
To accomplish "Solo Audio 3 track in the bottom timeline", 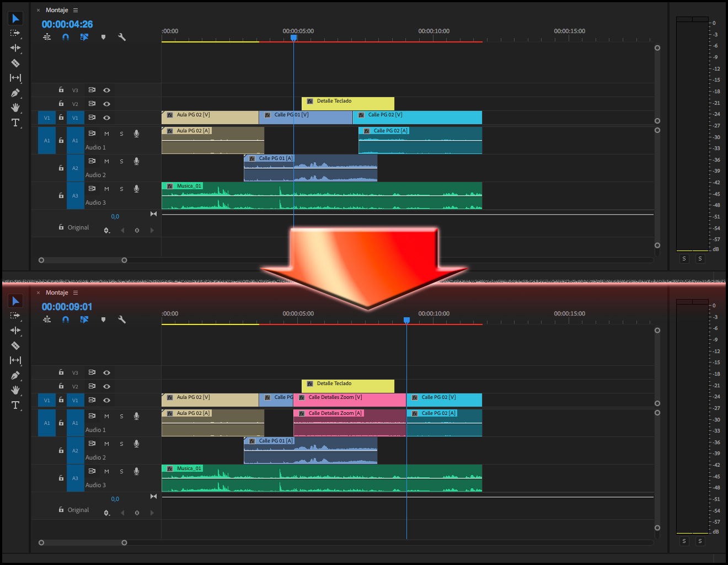I will pyautogui.click(x=121, y=471).
